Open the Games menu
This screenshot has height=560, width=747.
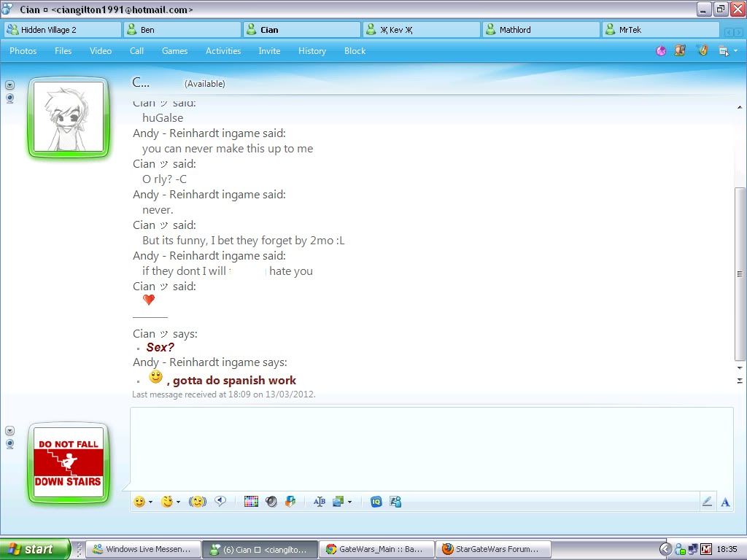click(174, 51)
